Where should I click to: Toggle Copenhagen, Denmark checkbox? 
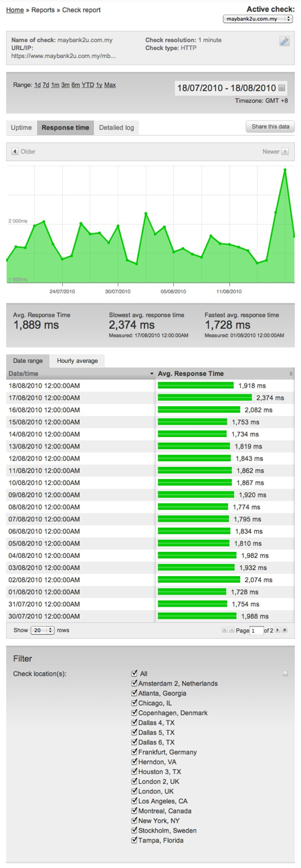pyautogui.click(x=135, y=713)
